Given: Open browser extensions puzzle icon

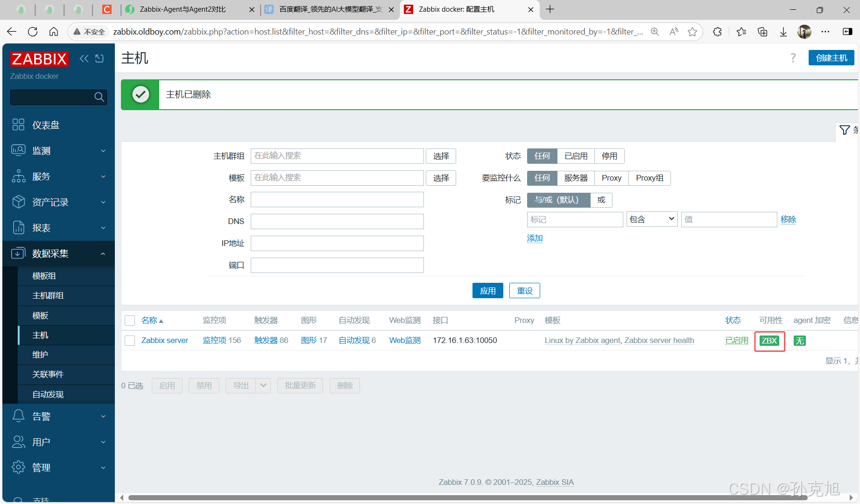Looking at the screenshot, I should (718, 32).
